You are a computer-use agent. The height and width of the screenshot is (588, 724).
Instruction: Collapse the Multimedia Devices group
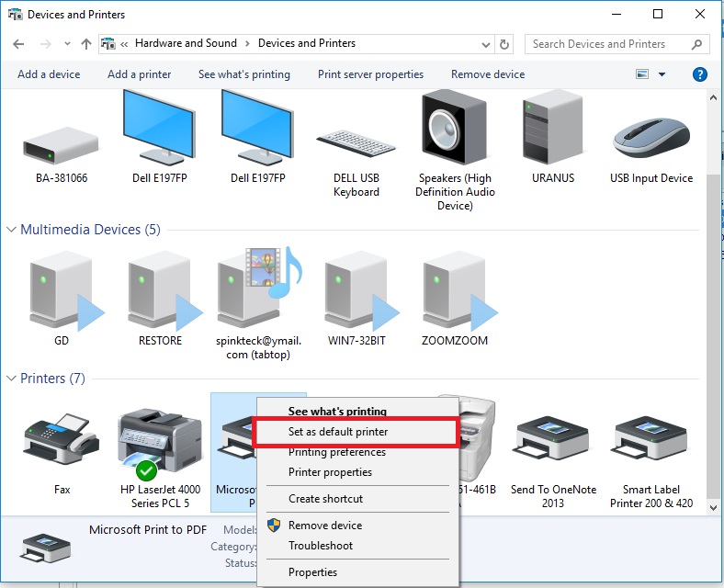(x=12, y=230)
